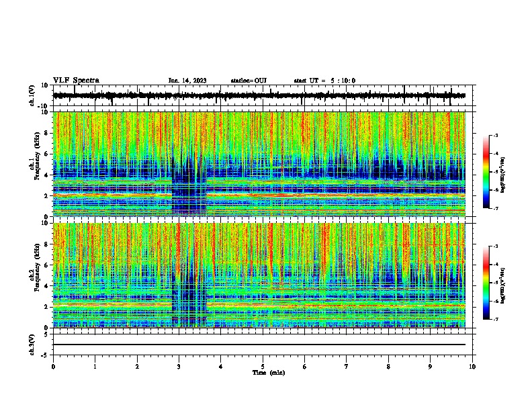Click time axis tick label "3"
The width and height of the screenshot is (532, 411).
pos(179,367)
